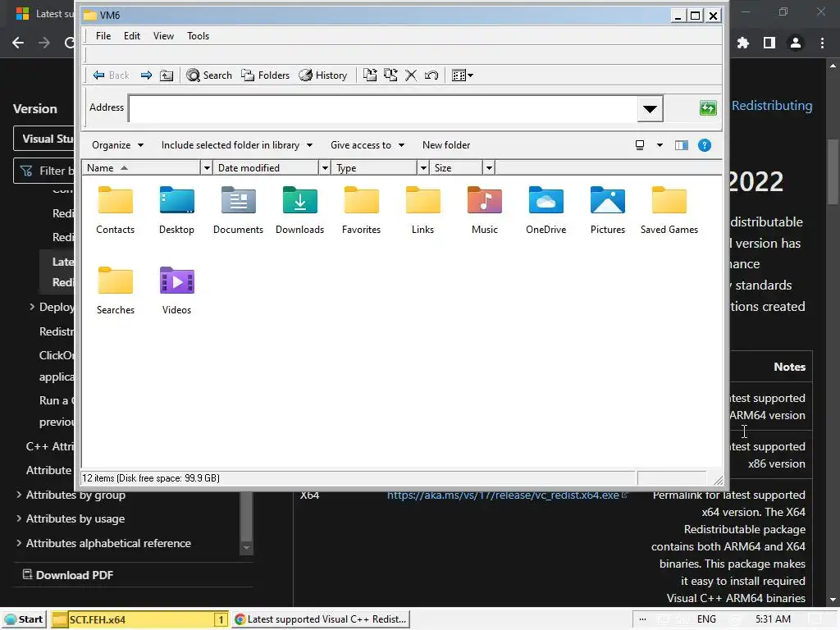
Task: Sort by the Name column header
Action: [141, 168]
